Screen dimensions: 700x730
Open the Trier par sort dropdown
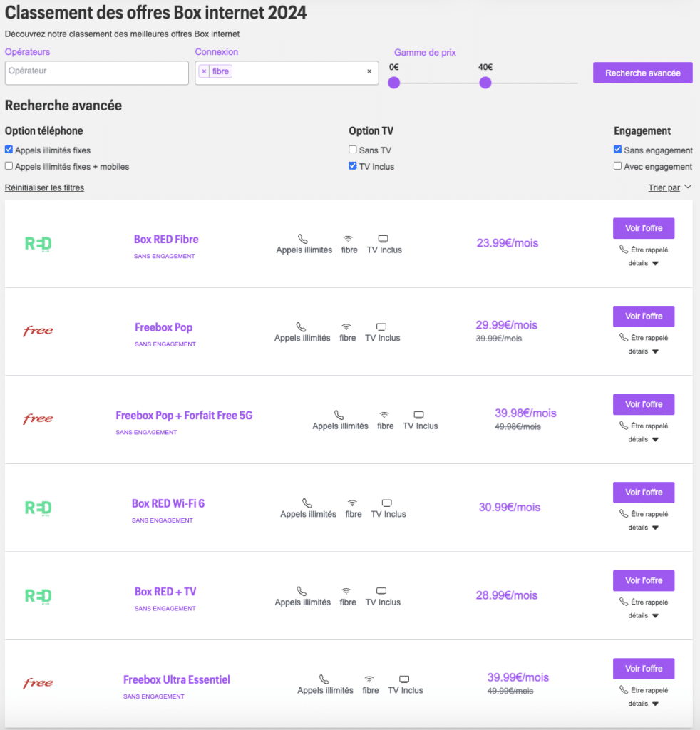tap(667, 188)
